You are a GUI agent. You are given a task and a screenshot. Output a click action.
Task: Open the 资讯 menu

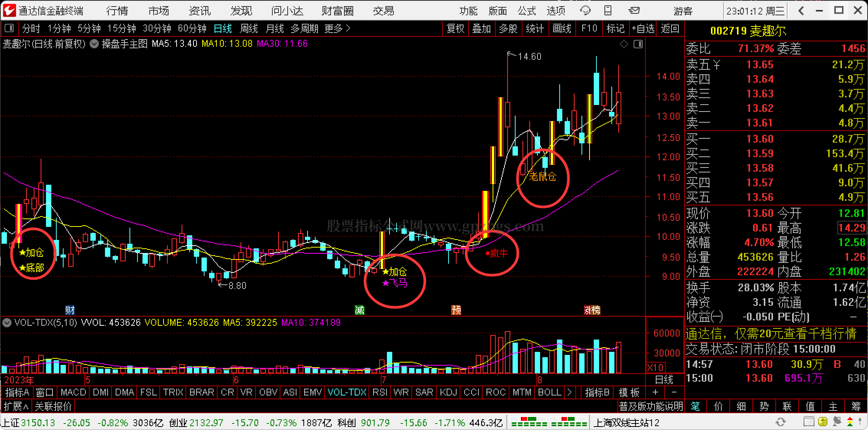pos(200,10)
